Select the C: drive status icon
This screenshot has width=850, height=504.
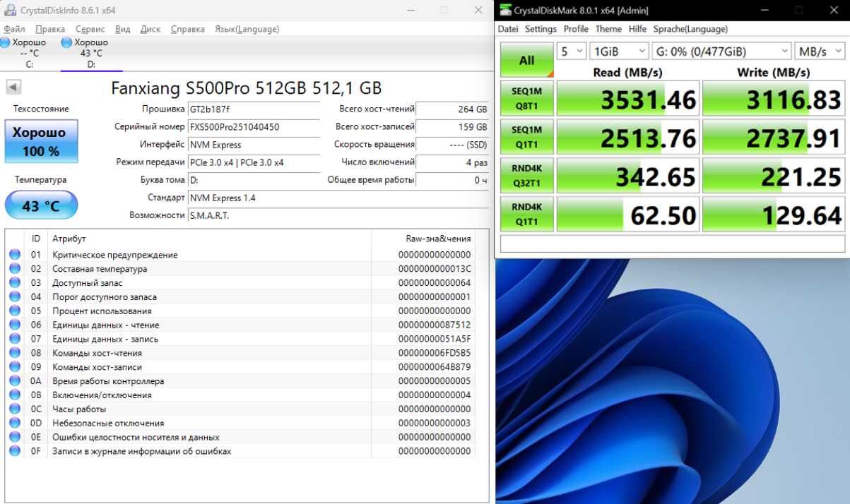(x=5, y=42)
